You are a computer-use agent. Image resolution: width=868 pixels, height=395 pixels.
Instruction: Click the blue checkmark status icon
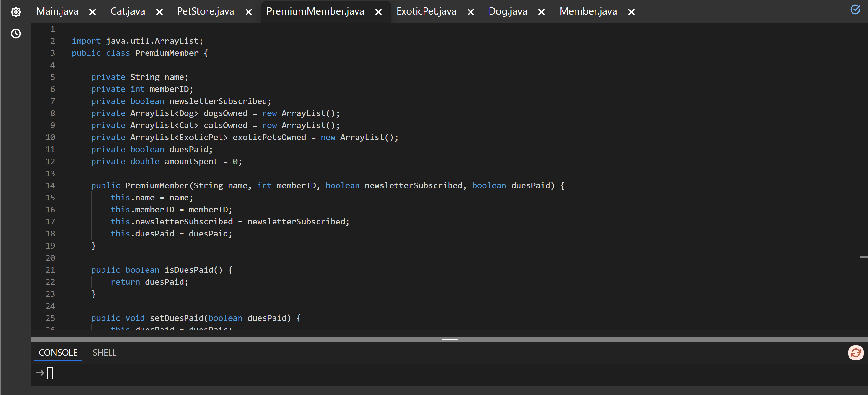855,10
